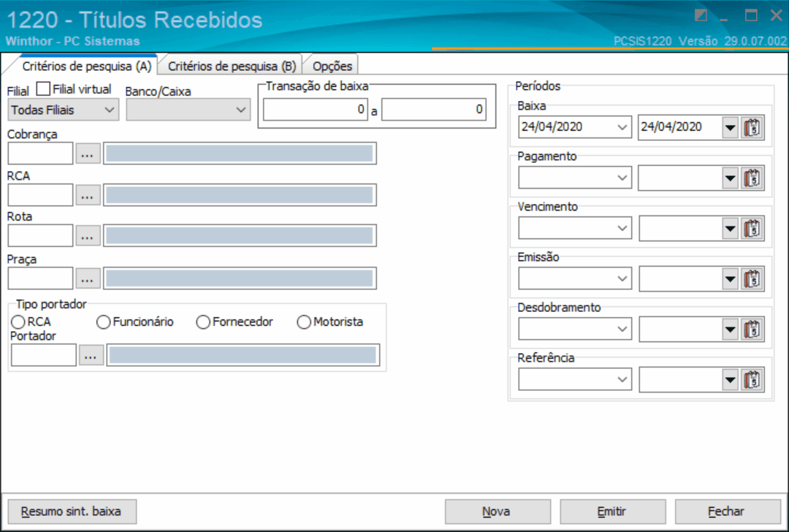Image resolution: width=789 pixels, height=532 pixels.
Task: Select Funcionário as Tipo portador
Action: (x=103, y=322)
